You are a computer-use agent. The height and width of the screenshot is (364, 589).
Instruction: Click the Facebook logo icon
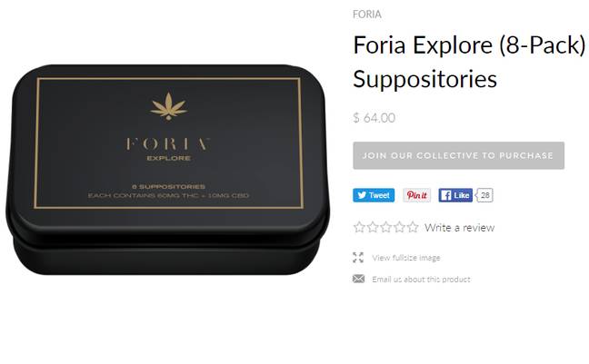coord(446,195)
